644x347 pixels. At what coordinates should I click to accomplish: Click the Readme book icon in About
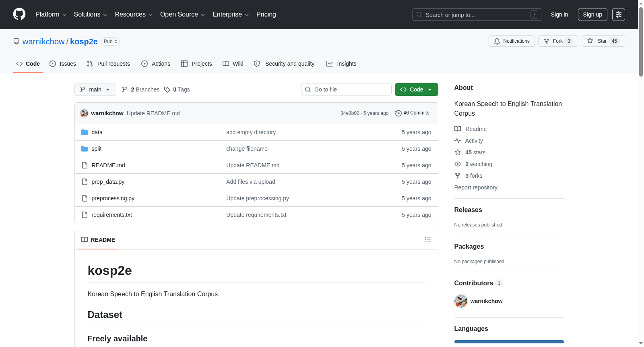point(458,129)
